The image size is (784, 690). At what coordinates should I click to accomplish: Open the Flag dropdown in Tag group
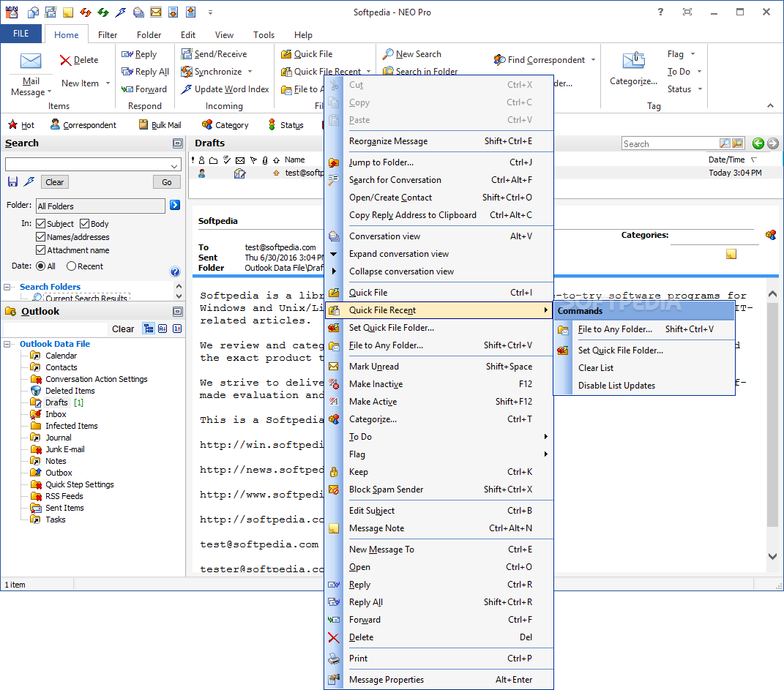pos(693,54)
